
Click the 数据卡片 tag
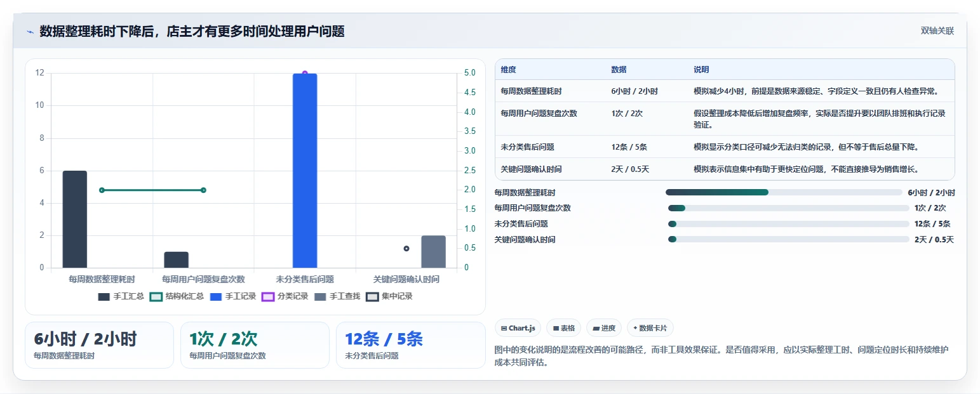coord(650,328)
